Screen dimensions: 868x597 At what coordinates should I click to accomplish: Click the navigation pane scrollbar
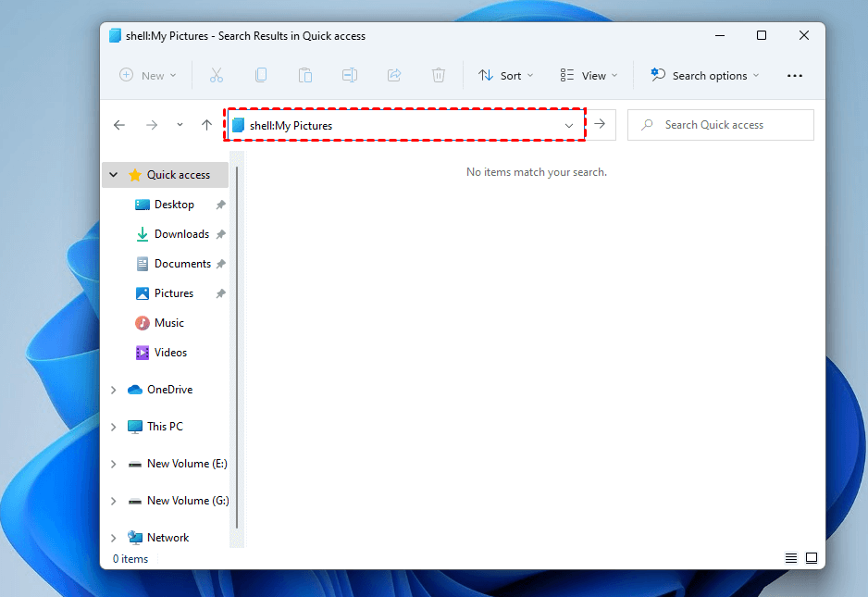pos(237,347)
